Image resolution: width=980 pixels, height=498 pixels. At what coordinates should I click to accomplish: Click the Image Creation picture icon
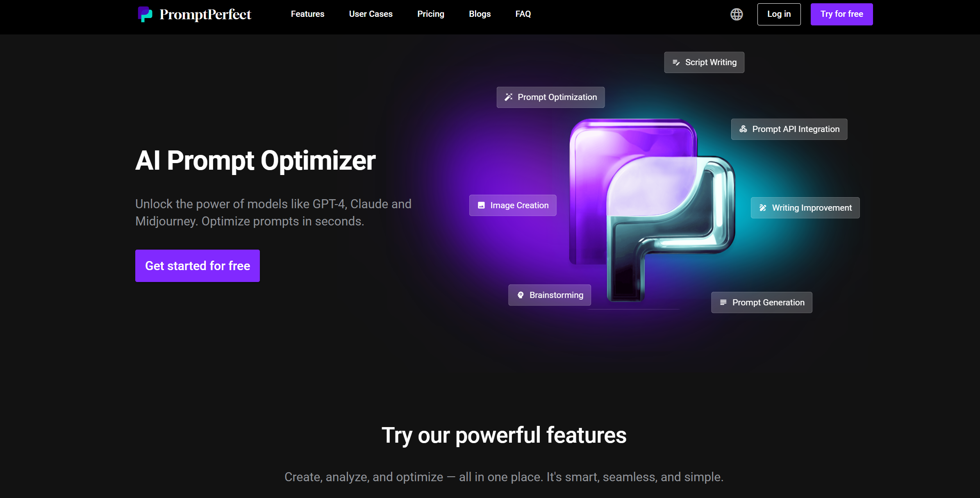pyautogui.click(x=481, y=205)
